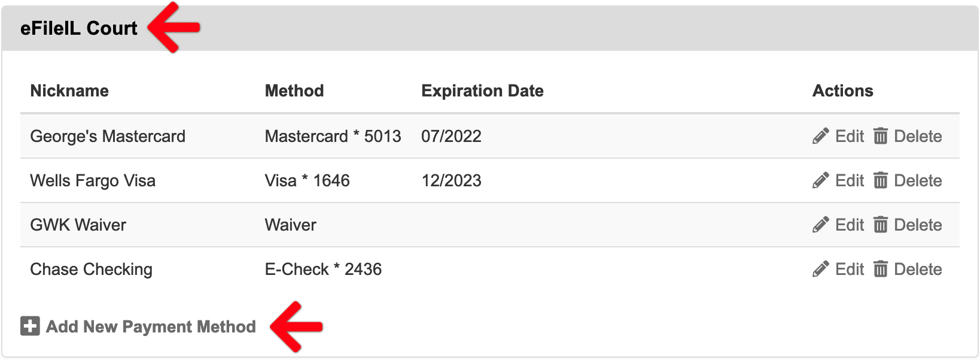The width and height of the screenshot is (980, 360).
Task: Click the pencil icon for Wells Fargo Visa
Action: click(x=820, y=180)
